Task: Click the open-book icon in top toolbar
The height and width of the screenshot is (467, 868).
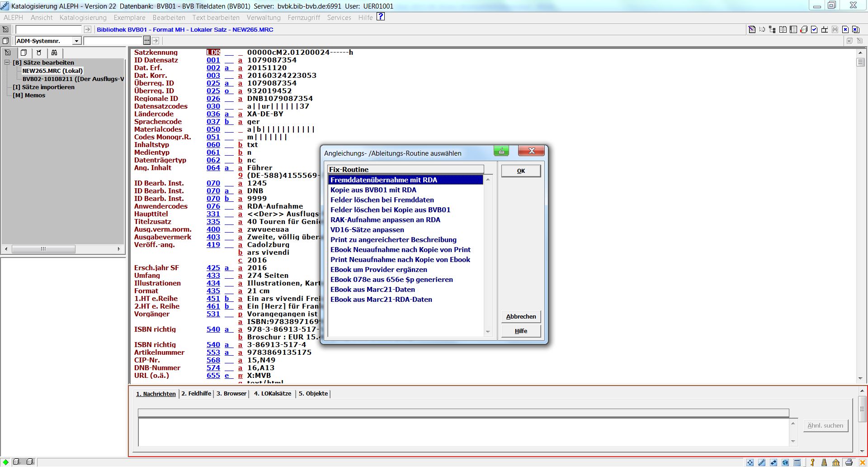Action: point(783,30)
